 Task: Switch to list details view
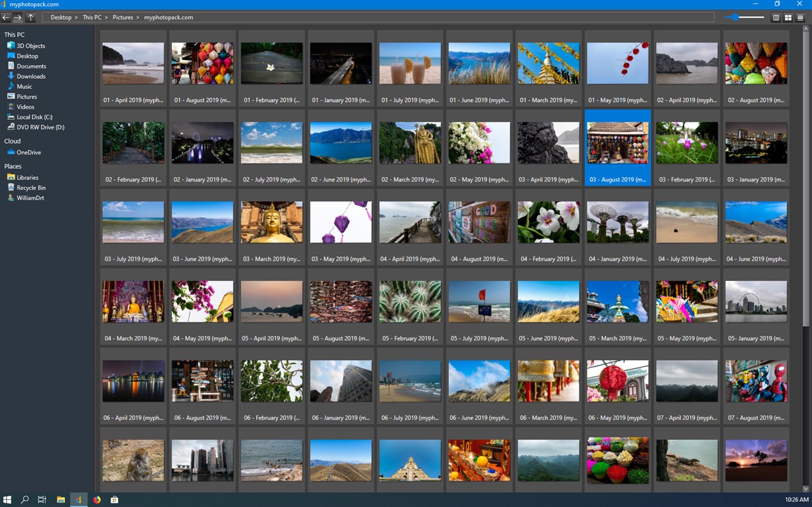click(x=800, y=17)
